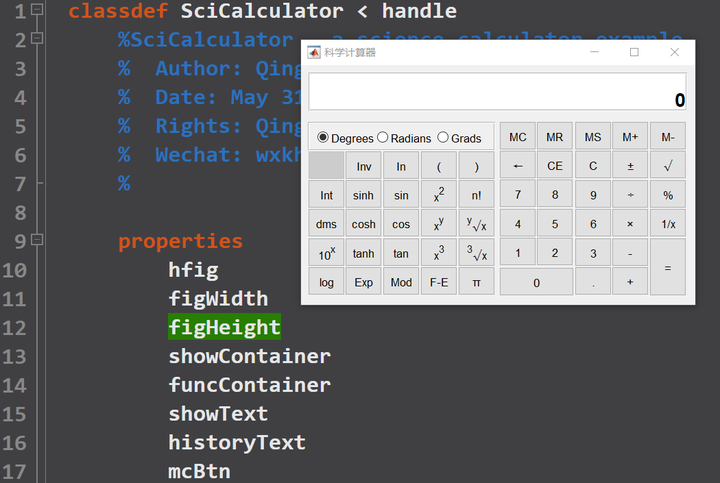
Task: Switch to Radians angle mode
Action: coord(383,138)
